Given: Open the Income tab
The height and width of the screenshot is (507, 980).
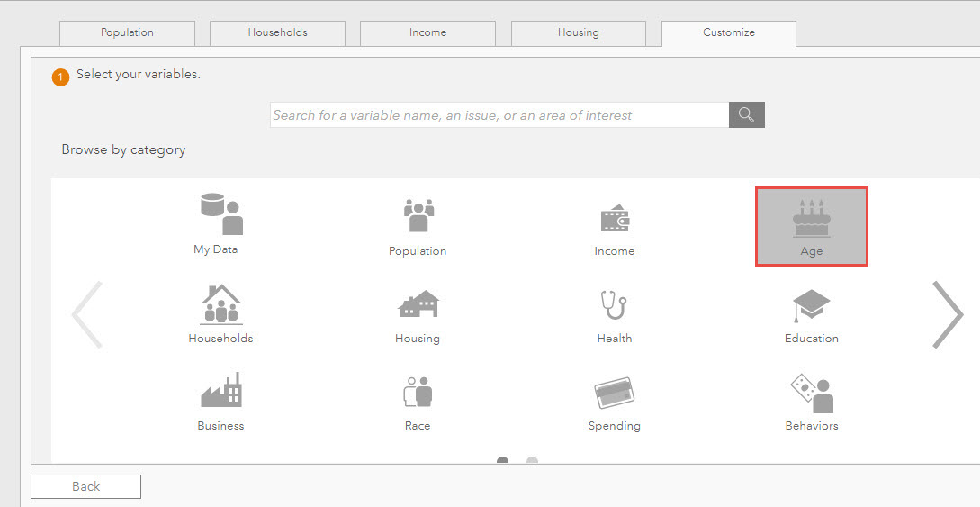Looking at the screenshot, I should pyautogui.click(x=427, y=33).
